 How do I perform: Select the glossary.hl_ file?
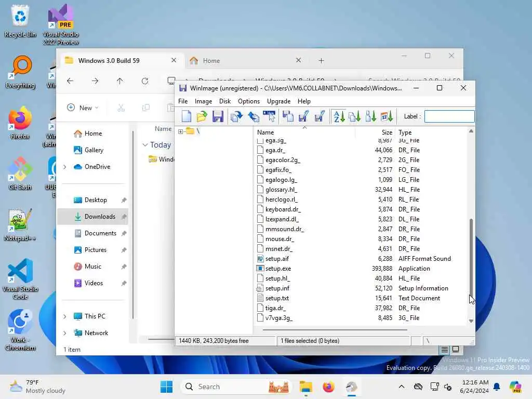click(x=281, y=189)
